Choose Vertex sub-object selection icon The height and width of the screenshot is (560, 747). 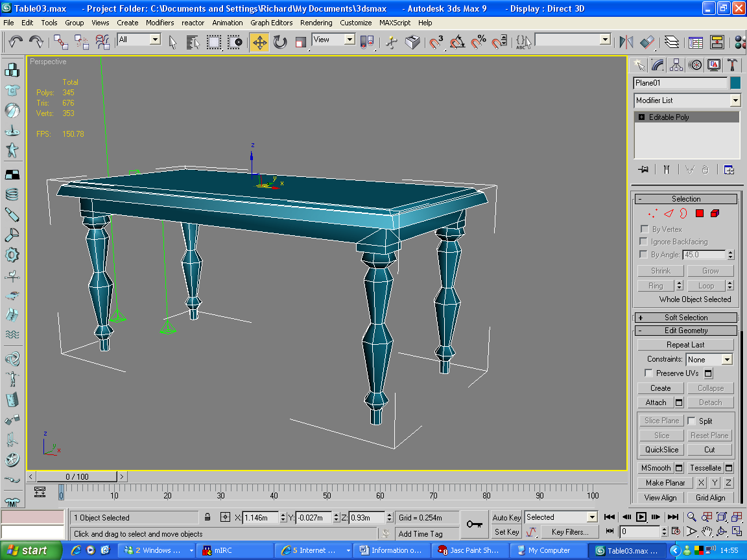(653, 213)
